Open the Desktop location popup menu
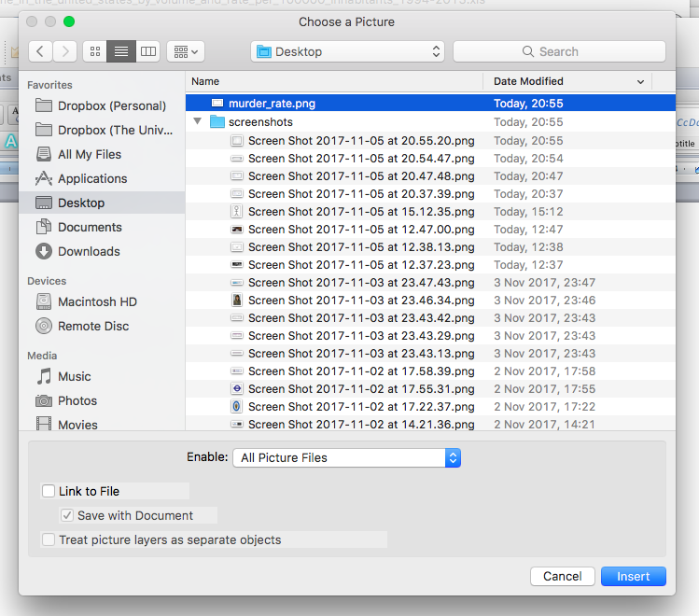699x616 pixels. (347, 51)
